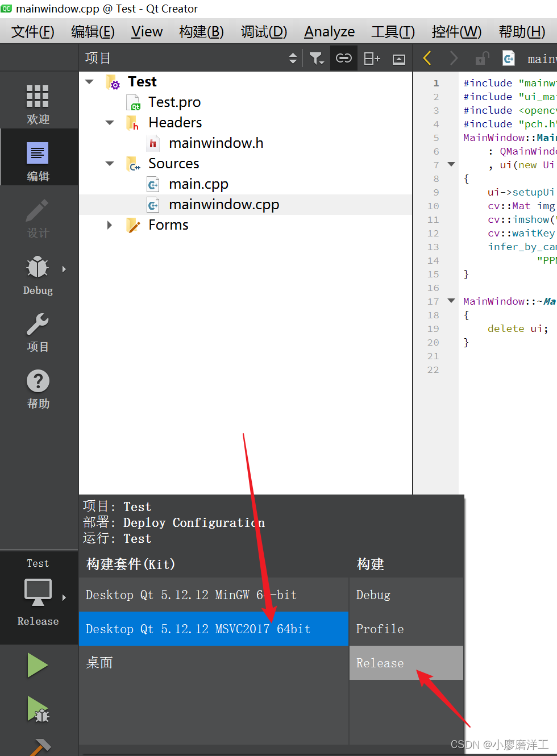Image resolution: width=557 pixels, height=756 pixels.
Task: Open the View menu
Action: [147, 32]
